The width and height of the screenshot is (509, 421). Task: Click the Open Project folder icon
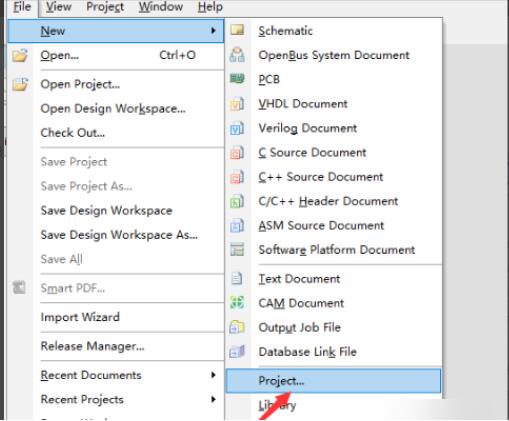point(20,84)
